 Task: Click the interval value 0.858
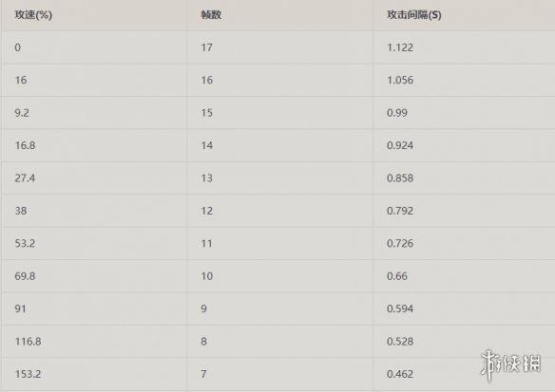tap(400, 177)
